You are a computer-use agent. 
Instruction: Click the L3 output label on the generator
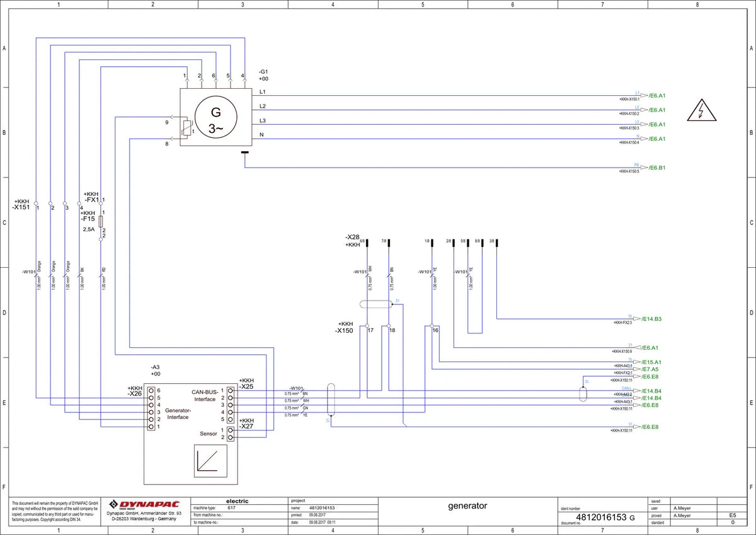(262, 120)
